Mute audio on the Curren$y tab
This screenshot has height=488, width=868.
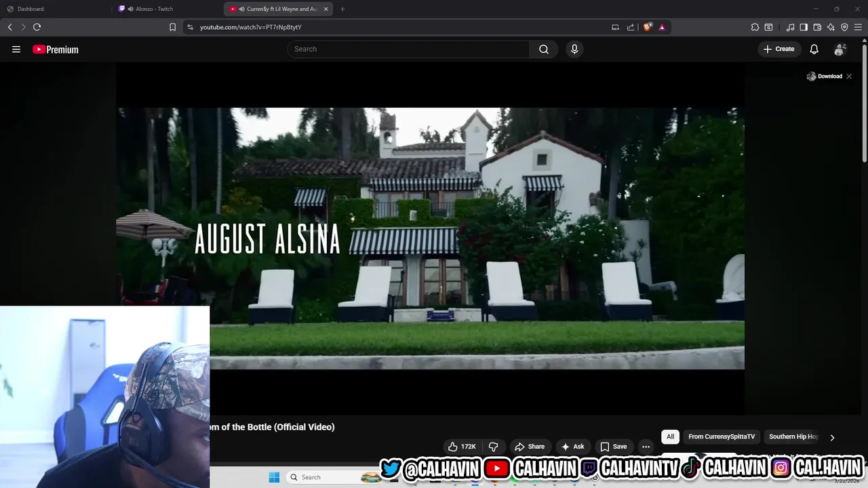pyautogui.click(x=242, y=9)
